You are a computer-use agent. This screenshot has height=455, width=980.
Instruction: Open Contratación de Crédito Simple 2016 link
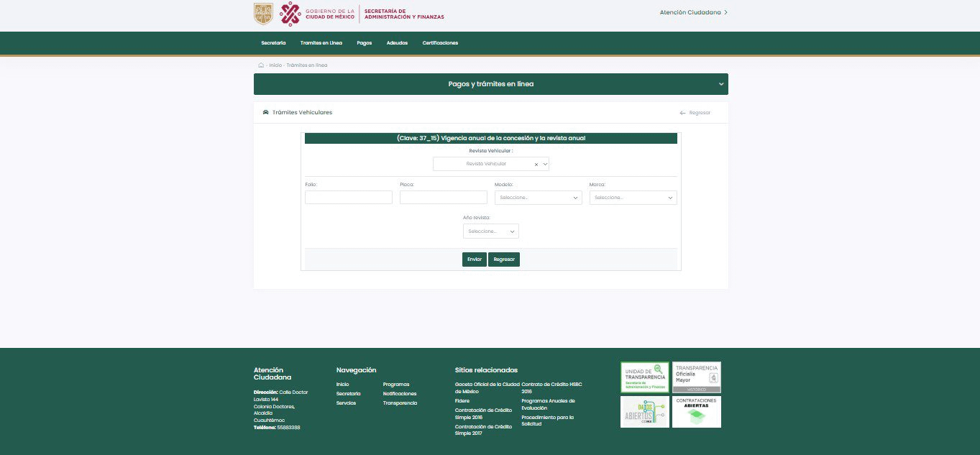coord(484,414)
